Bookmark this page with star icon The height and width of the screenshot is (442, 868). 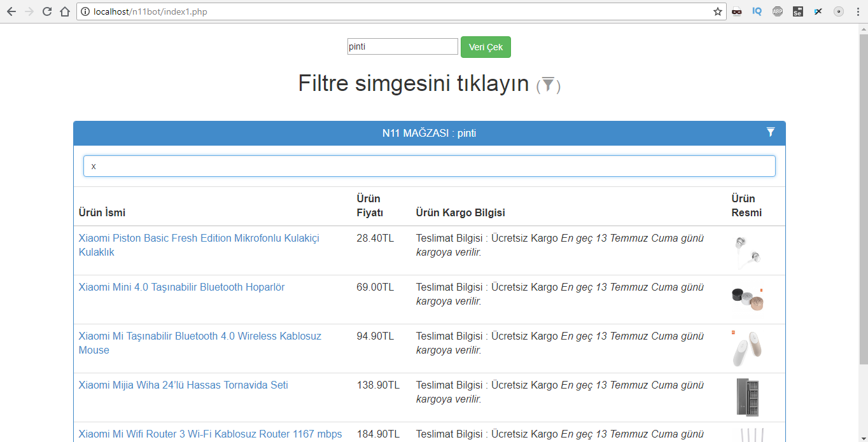pos(718,11)
